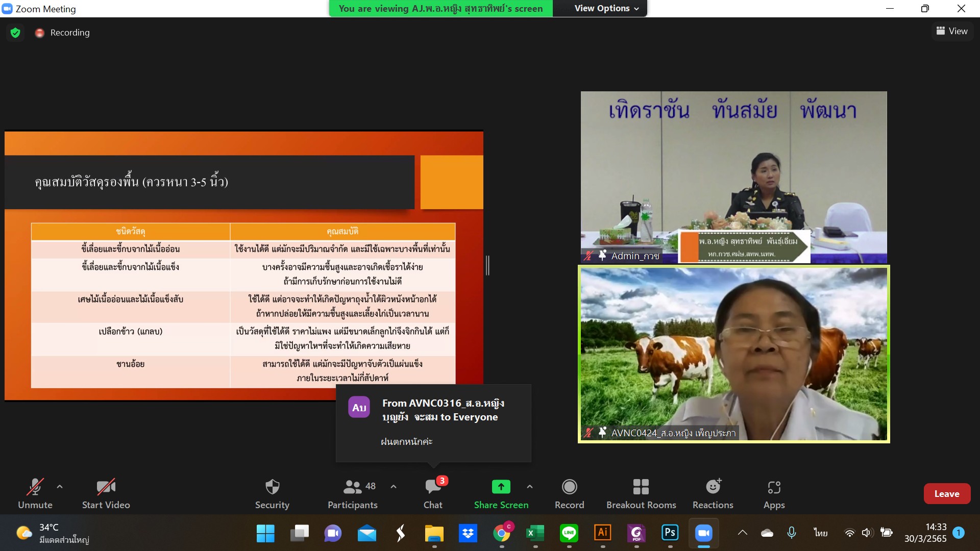Viewport: 980px width, 551px height.
Task: Switch the ไทย input language
Action: [x=821, y=533]
